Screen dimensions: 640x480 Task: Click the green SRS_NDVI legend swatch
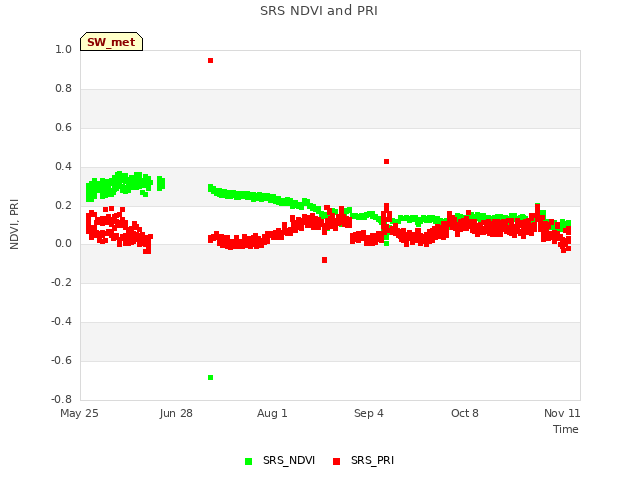[x=249, y=461]
